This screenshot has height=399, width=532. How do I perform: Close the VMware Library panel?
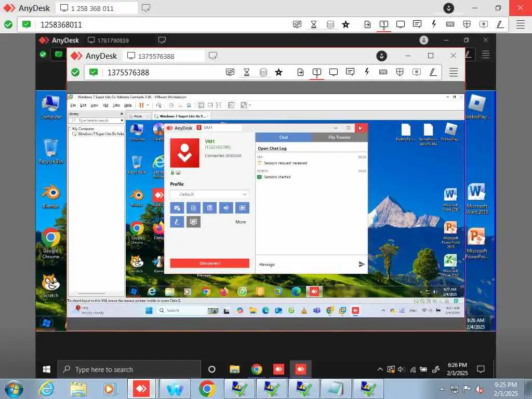click(x=122, y=114)
